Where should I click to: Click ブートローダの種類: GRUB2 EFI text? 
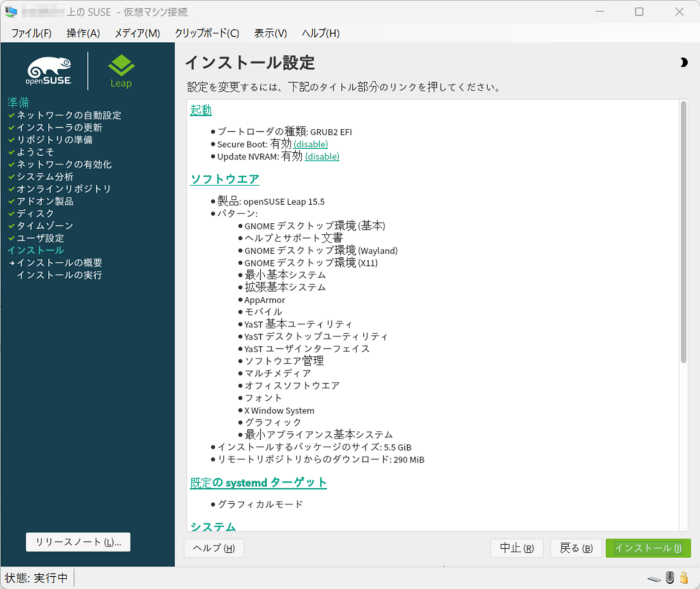(285, 132)
